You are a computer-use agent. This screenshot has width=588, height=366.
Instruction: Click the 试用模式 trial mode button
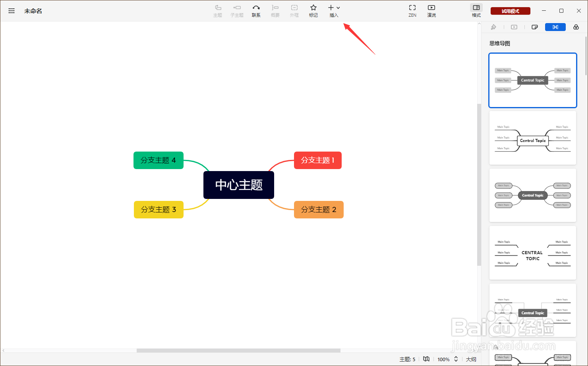(x=511, y=11)
